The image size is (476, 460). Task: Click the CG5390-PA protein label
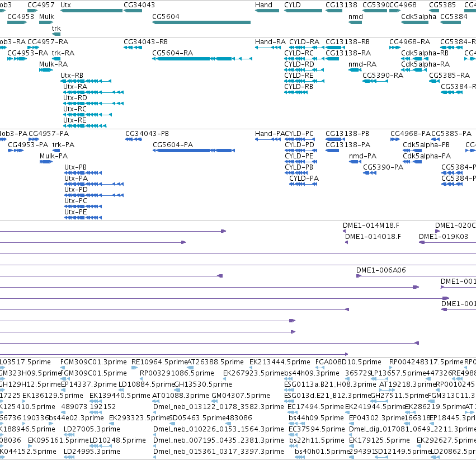point(383,167)
